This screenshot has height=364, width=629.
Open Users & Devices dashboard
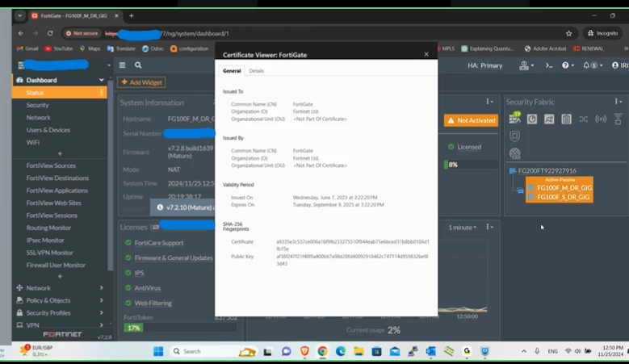tap(48, 130)
